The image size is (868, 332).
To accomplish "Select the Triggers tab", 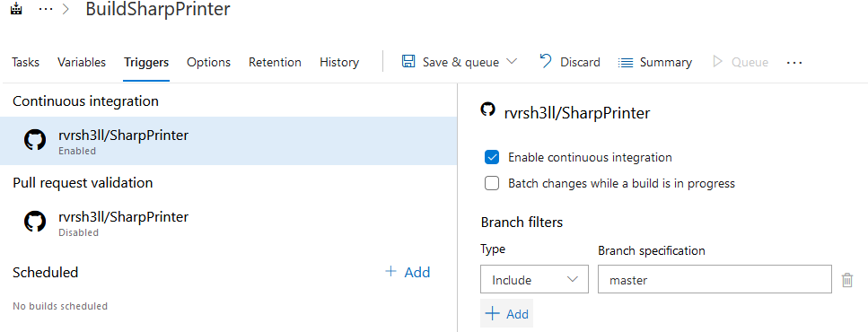I will [x=146, y=63].
